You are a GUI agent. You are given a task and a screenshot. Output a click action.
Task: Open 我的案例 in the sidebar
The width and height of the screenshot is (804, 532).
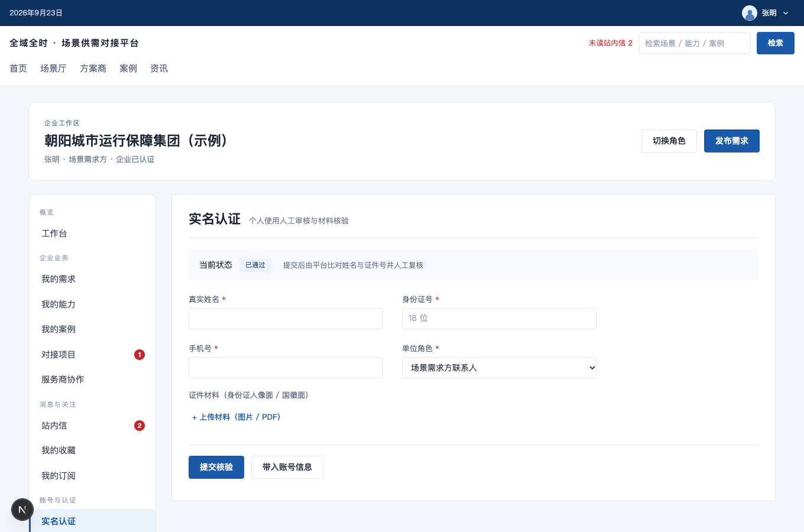[92, 329]
